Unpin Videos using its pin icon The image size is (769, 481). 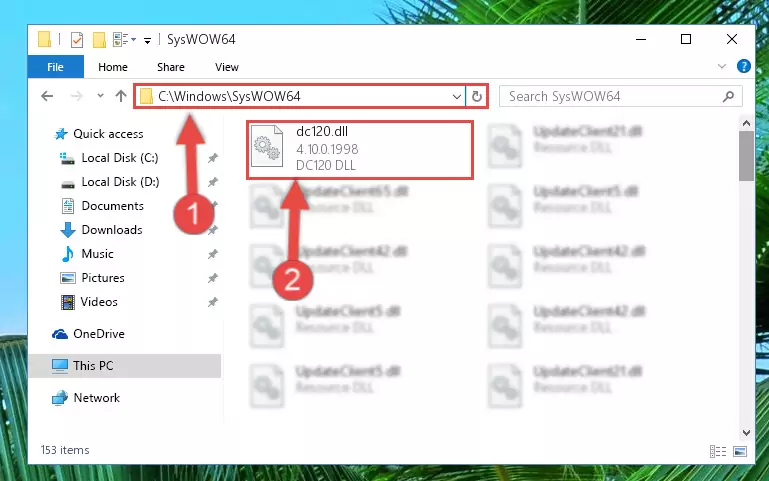point(212,302)
